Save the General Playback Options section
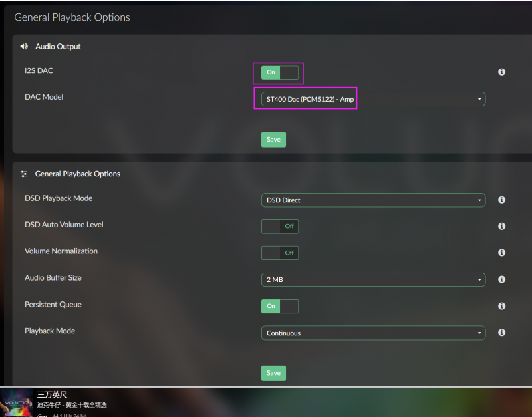Viewport: 532px width, 417px height. [x=273, y=373]
